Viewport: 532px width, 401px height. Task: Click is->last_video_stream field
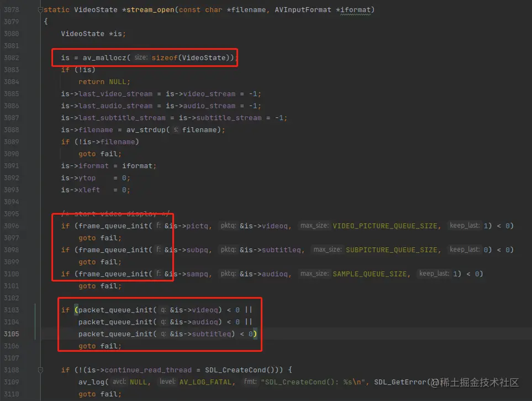(x=107, y=94)
